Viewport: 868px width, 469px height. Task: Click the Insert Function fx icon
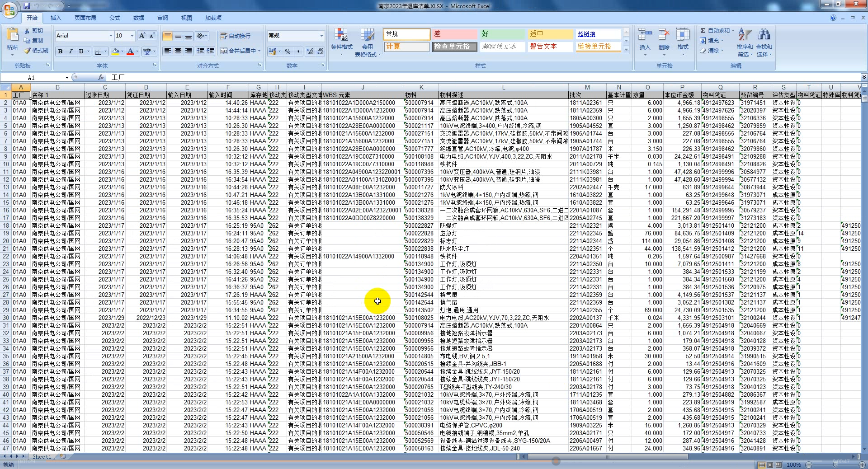(x=101, y=78)
